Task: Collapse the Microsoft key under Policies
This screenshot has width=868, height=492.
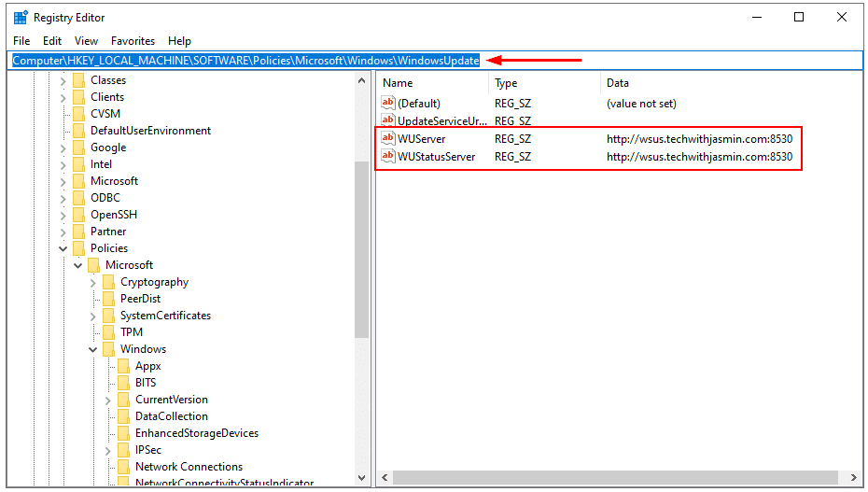Action: click(78, 266)
